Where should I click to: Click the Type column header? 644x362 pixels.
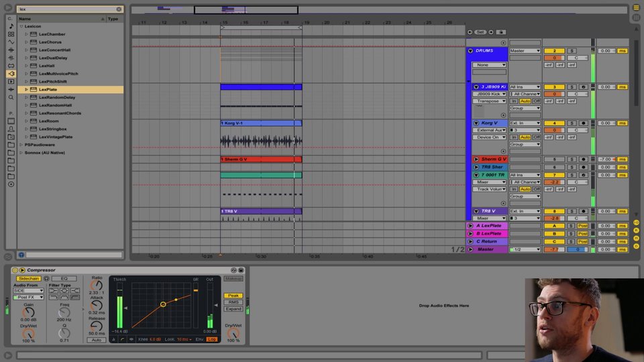pyautogui.click(x=115, y=19)
